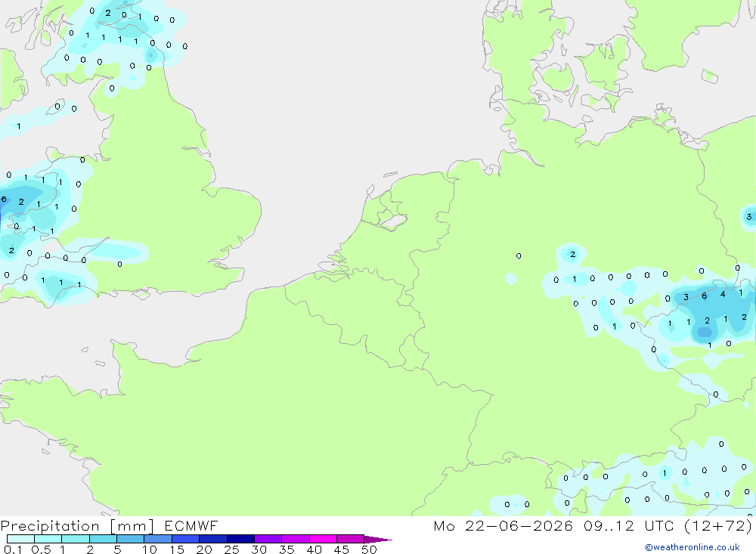
Task: Choose the 25–30 mm legend color swatch
Action: (240, 539)
